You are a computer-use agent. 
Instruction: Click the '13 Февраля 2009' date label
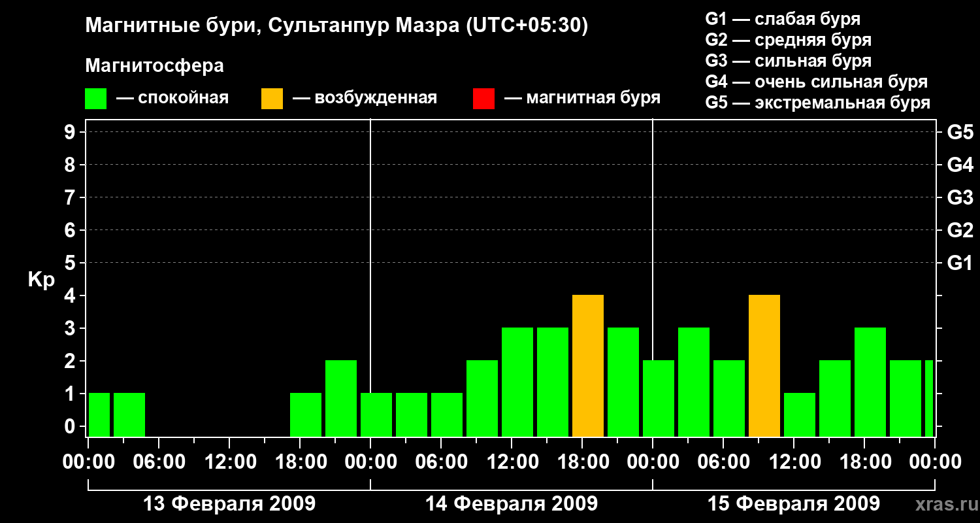coord(229,504)
